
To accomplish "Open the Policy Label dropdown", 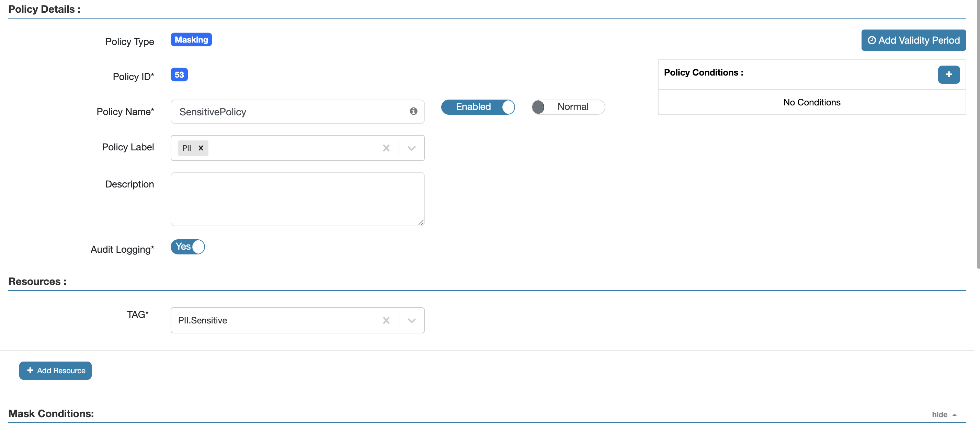I will point(411,148).
